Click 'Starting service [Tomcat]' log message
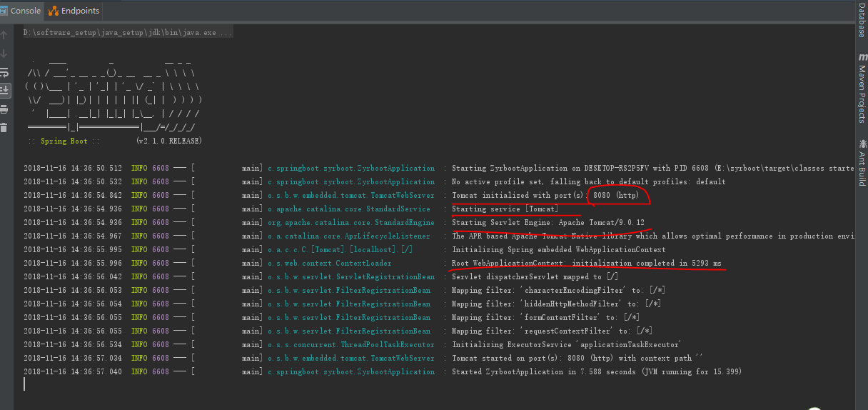This screenshot has height=410, width=868. coord(505,209)
